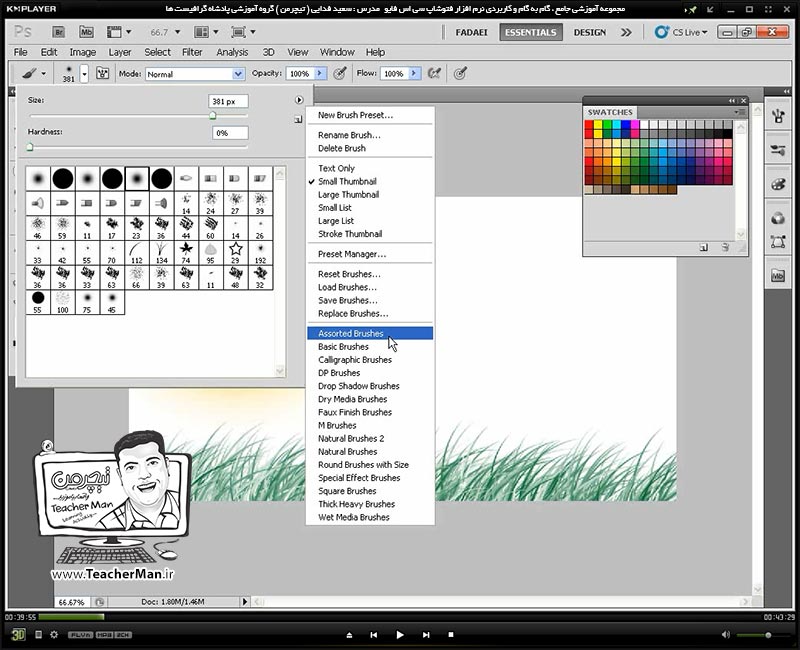Open the brush picker flyout menu arrow
The width and height of the screenshot is (800, 650).
(x=299, y=100)
